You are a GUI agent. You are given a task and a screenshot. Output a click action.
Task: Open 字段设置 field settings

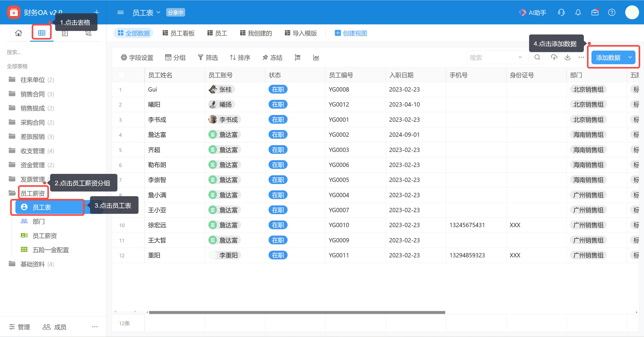137,58
